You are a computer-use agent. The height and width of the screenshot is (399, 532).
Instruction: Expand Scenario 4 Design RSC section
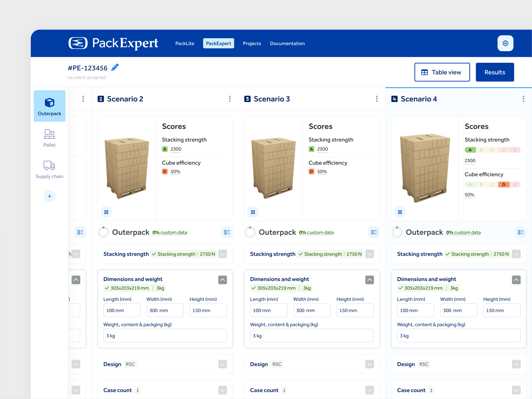(x=516, y=364)
